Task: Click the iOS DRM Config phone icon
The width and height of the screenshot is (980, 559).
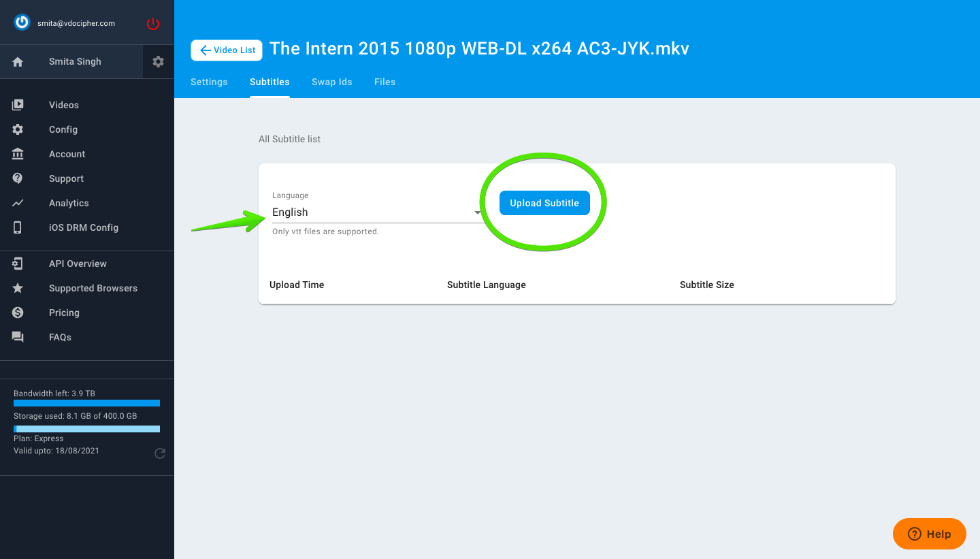Action: 18,227
